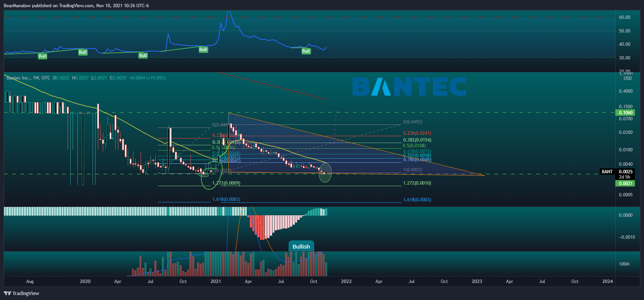Click the 0.0300 price axis value
Viewport: 644px width, 300px height.
(x=625, y=132)
